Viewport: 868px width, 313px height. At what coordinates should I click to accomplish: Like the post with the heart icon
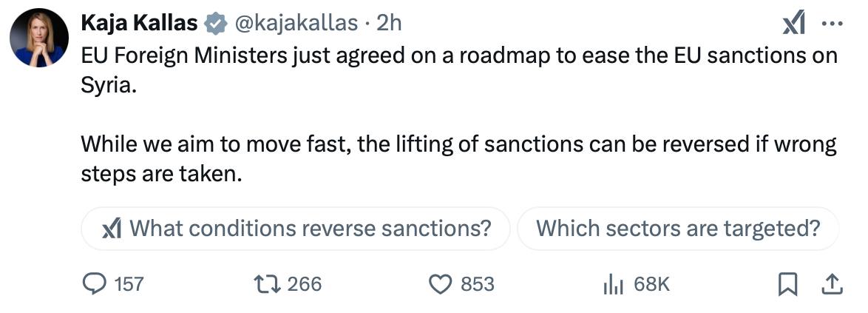pos(441,283)
